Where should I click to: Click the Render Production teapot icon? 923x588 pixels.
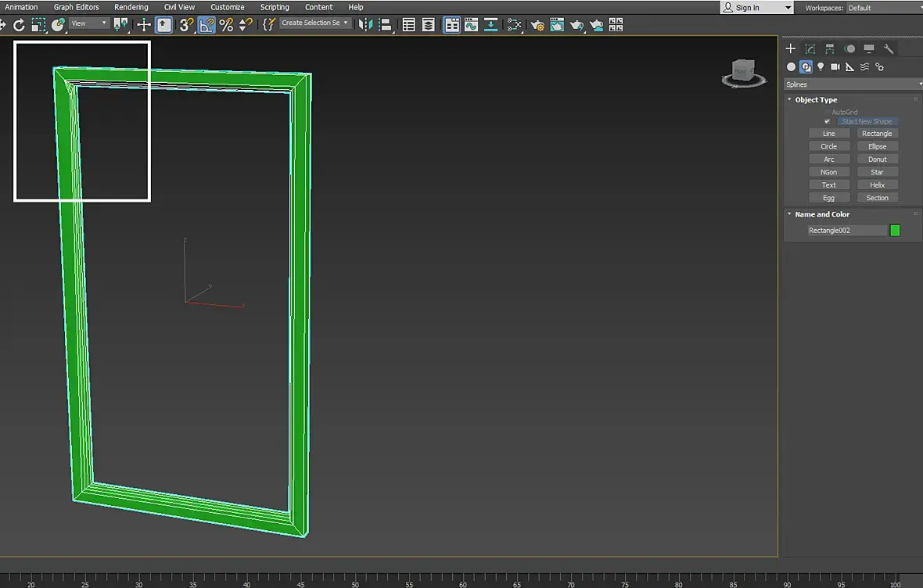(576, 25)
